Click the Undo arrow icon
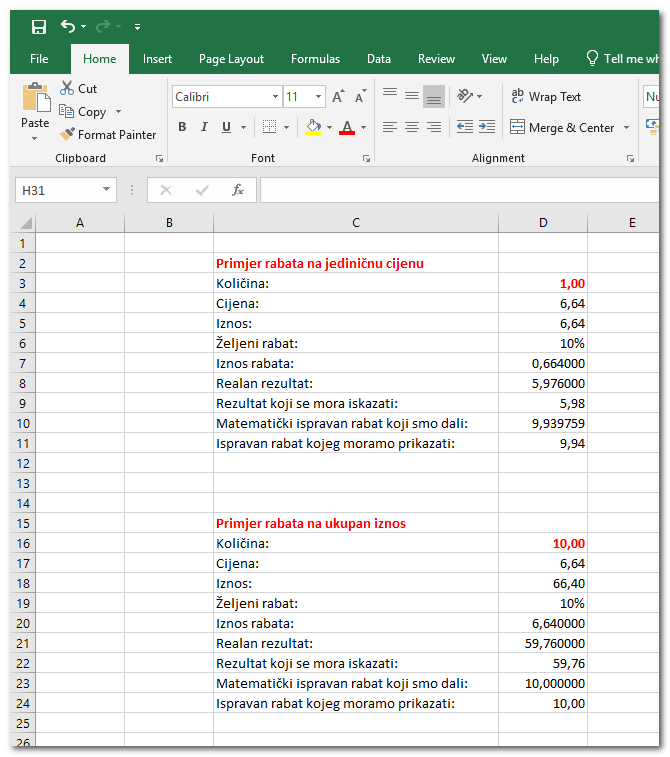 pos(68,27)
